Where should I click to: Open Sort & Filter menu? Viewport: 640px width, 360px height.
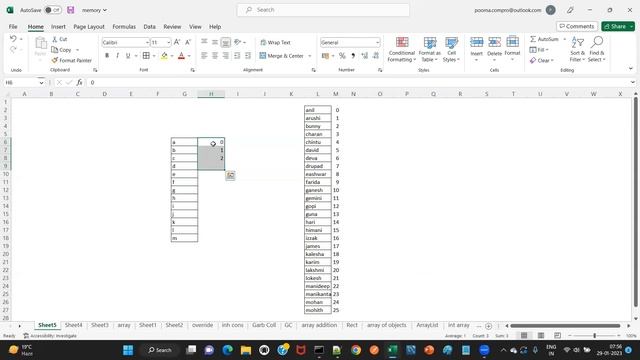[x=578, y=49]
